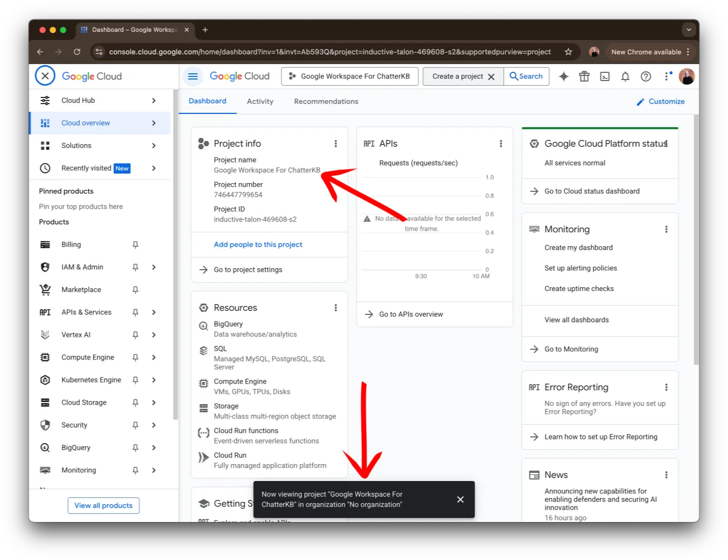
Task: Open Monitoring card options menu
Action: 666,229
